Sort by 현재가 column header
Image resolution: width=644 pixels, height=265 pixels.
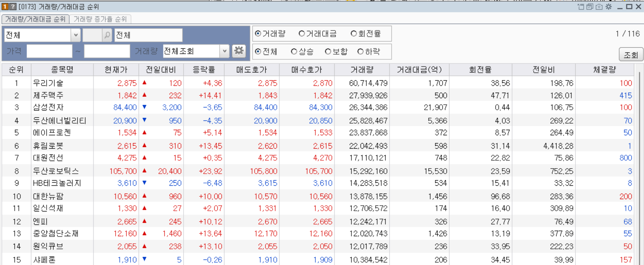(116, 70)
